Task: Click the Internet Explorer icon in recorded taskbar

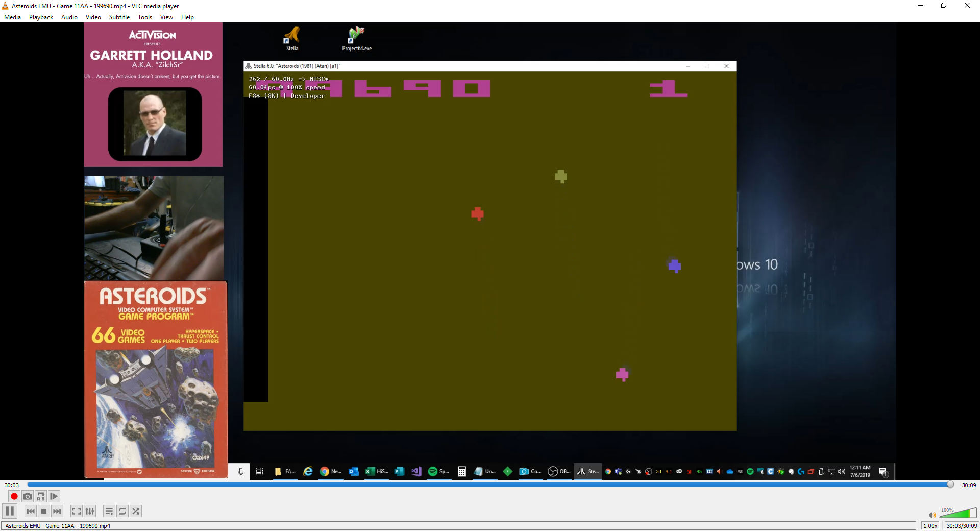Action: tap(308, 471)
